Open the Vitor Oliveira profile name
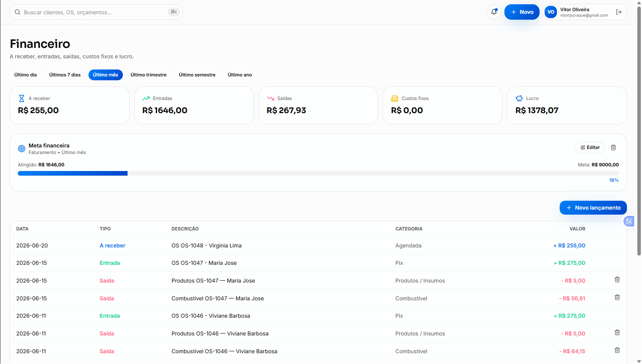Viewport: 642px width, 364px height. (x=575, y=10)
